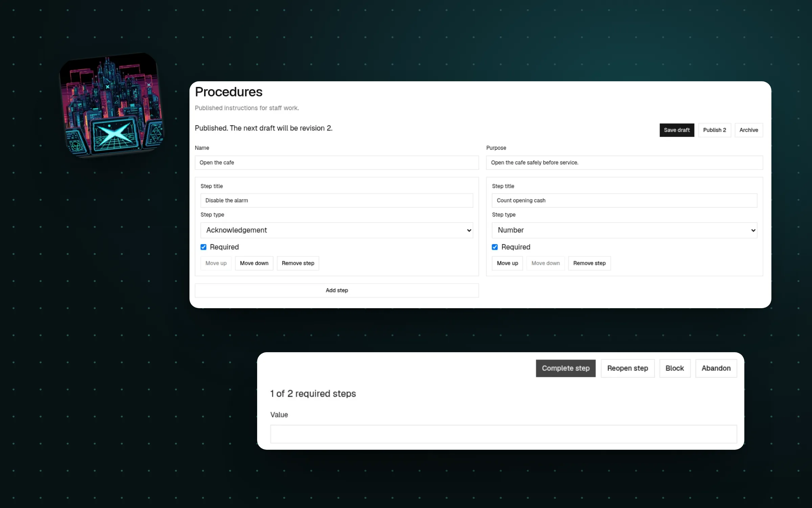Screen dimensions: 812x508
Task: Remove the Count opening cash step
Action: pyautogui.click(x=589, y=263)
